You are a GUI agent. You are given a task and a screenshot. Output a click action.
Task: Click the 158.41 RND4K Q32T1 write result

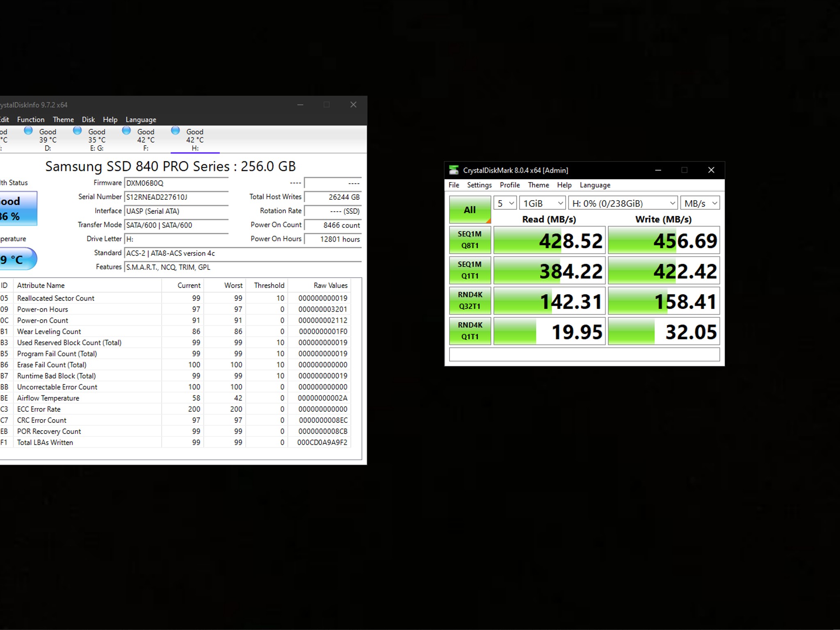(664, 301)
